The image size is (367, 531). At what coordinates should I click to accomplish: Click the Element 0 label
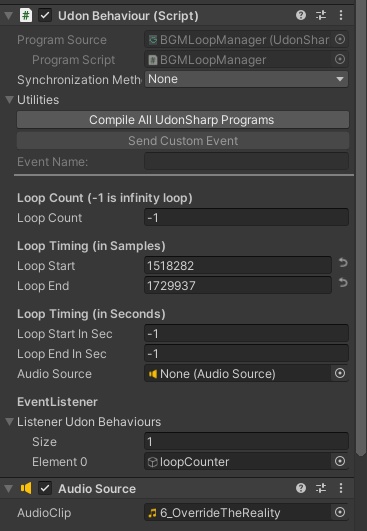pos(60,462)
